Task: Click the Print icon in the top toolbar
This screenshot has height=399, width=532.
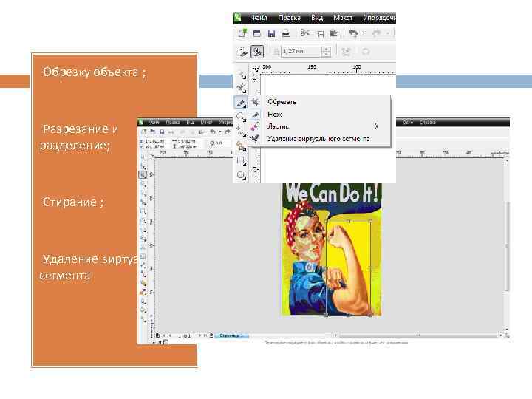Action: tap(286, 33)
